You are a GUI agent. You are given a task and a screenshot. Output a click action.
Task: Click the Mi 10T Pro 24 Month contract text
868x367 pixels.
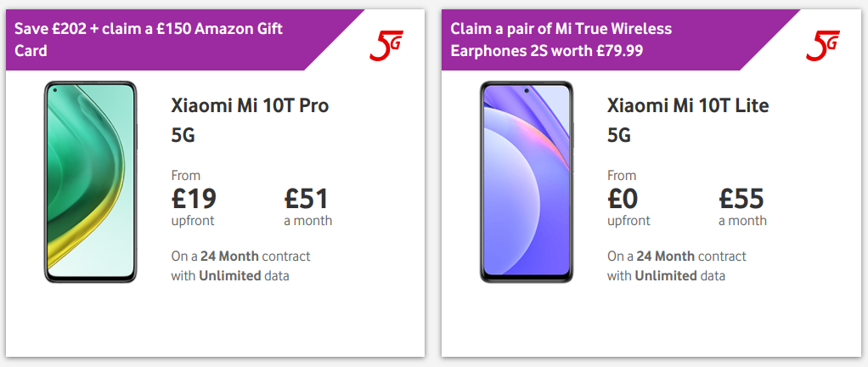point(241,257)
